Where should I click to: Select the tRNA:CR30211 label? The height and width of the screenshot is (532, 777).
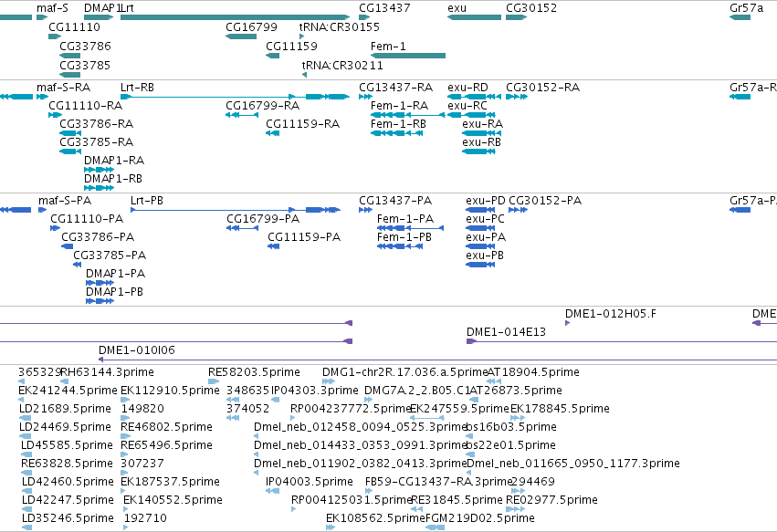342,65
